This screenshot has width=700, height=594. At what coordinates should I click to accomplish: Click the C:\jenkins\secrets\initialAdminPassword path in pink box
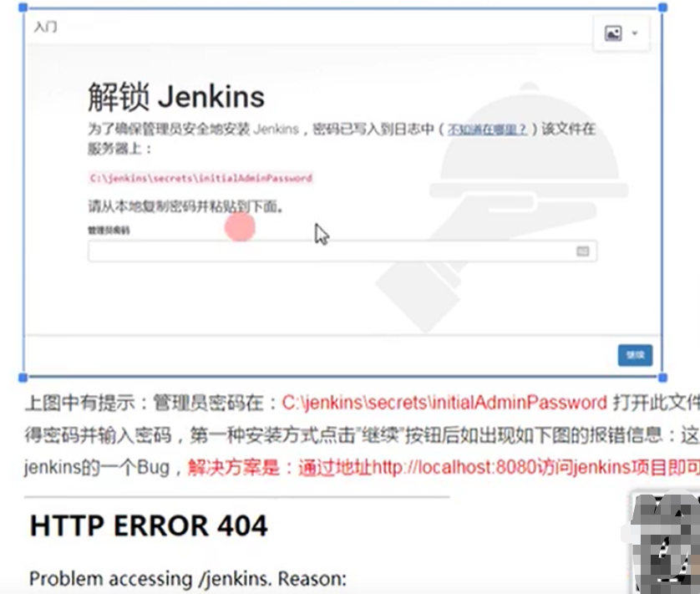point(200,178)
